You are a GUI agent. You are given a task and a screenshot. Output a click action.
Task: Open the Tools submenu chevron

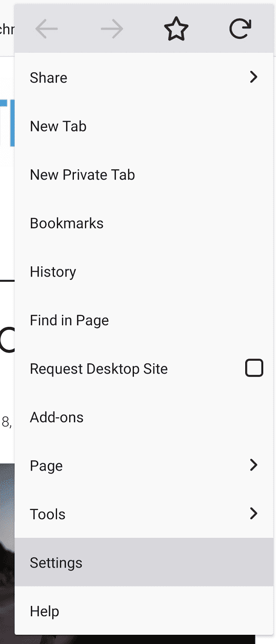click(x=253, y=513)
